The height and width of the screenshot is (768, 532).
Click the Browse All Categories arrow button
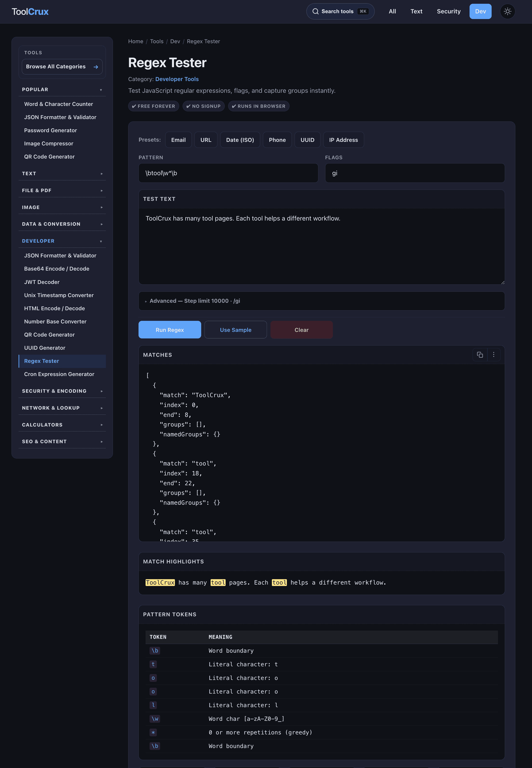[96, 66]
